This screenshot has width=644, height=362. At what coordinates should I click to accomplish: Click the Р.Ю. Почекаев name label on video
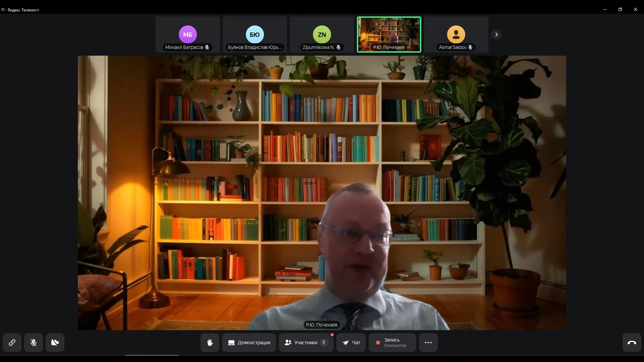tap(322, 325)
